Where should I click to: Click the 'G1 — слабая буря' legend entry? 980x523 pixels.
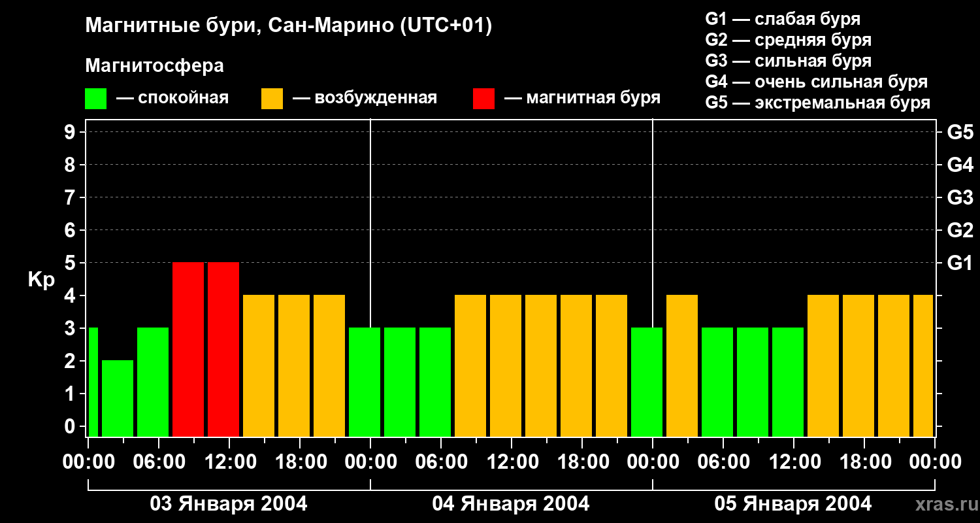tap(783, 19)
